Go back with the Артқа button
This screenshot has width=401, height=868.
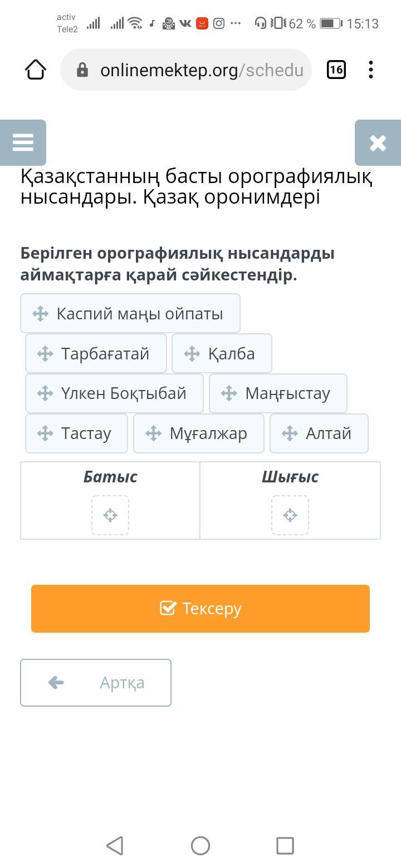click(96, 683)
